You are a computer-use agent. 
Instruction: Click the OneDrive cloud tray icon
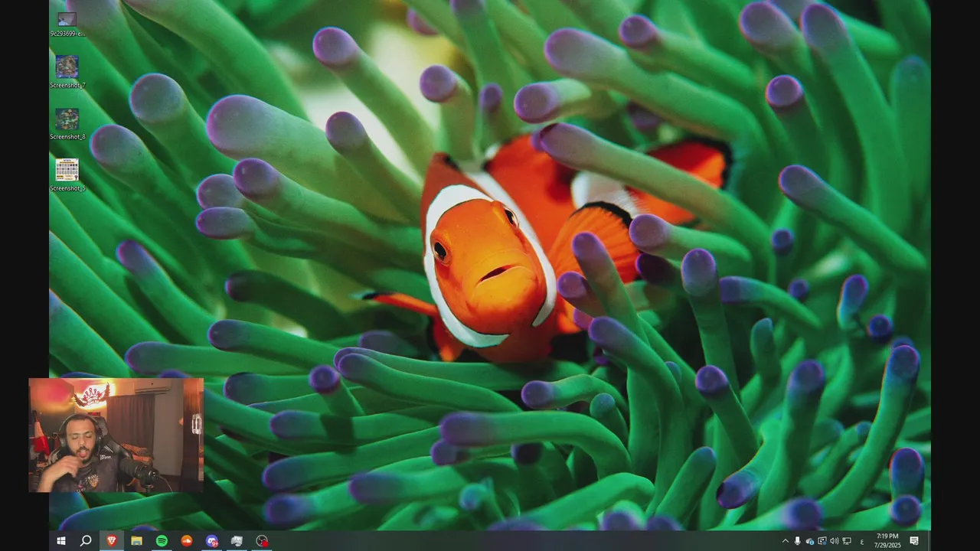tap(810, 541)
